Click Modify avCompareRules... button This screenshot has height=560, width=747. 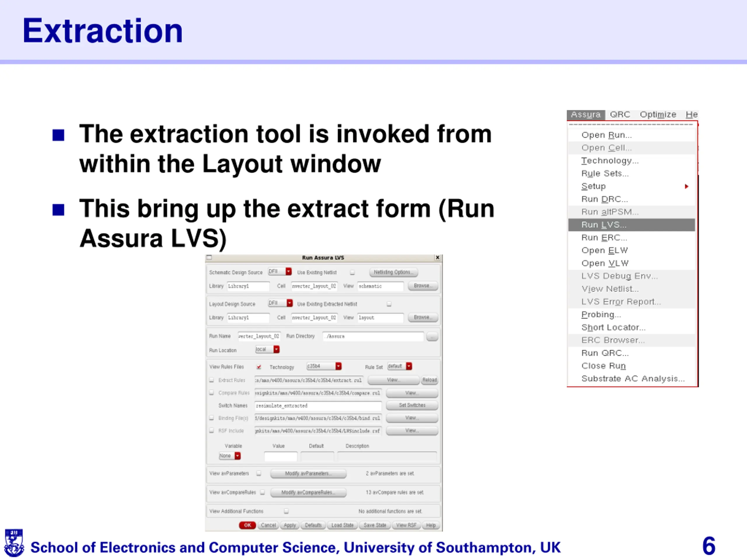pyautogui.click(x=308, y=493)
